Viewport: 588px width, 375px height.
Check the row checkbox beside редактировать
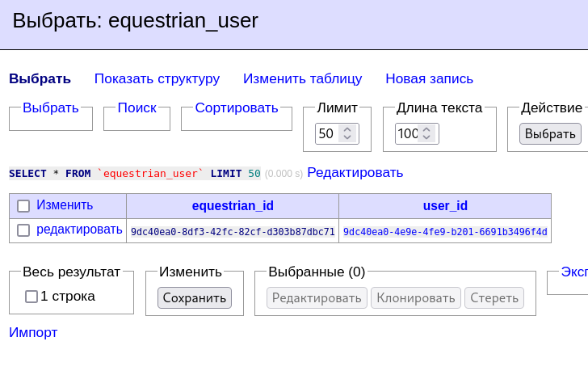23,230
